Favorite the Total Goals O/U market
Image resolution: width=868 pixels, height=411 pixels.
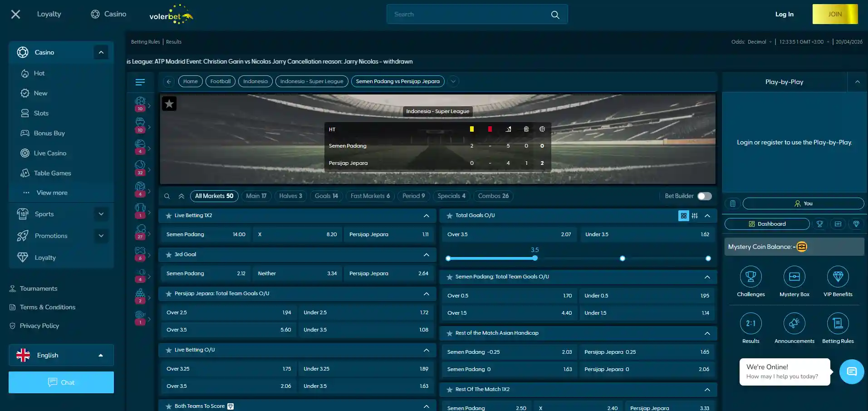pos(450,216)
